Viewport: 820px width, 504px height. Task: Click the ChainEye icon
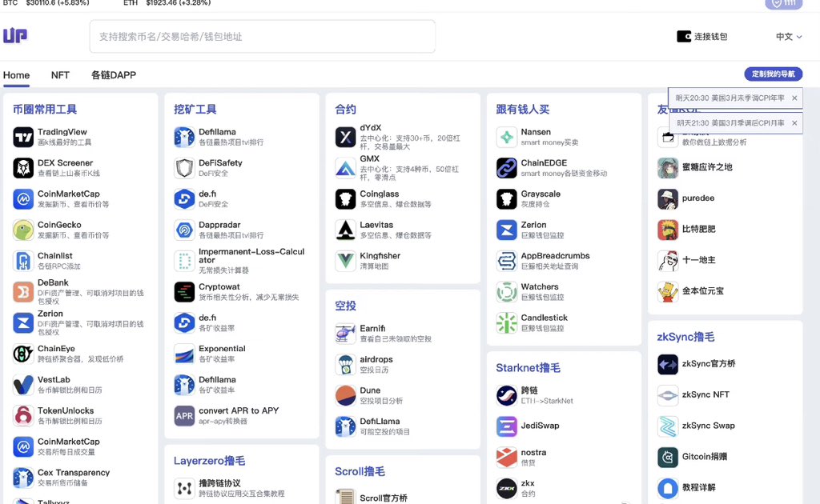pos(23,354)
